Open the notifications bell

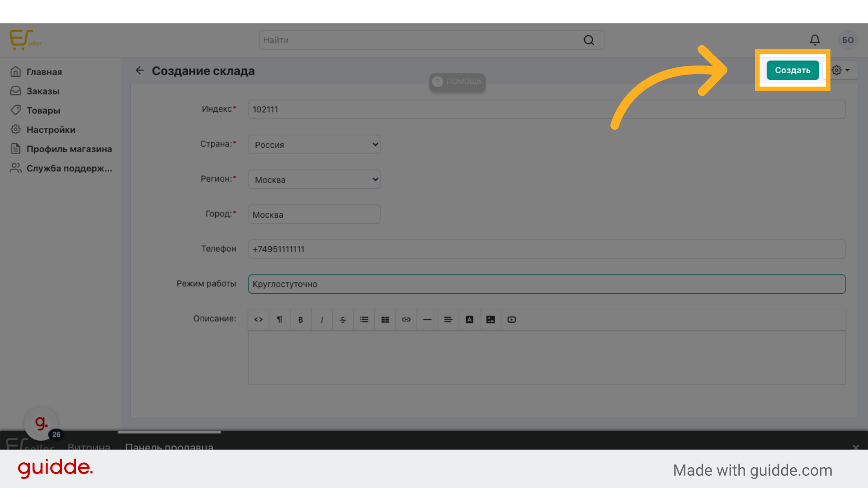(x=815, y=40)
